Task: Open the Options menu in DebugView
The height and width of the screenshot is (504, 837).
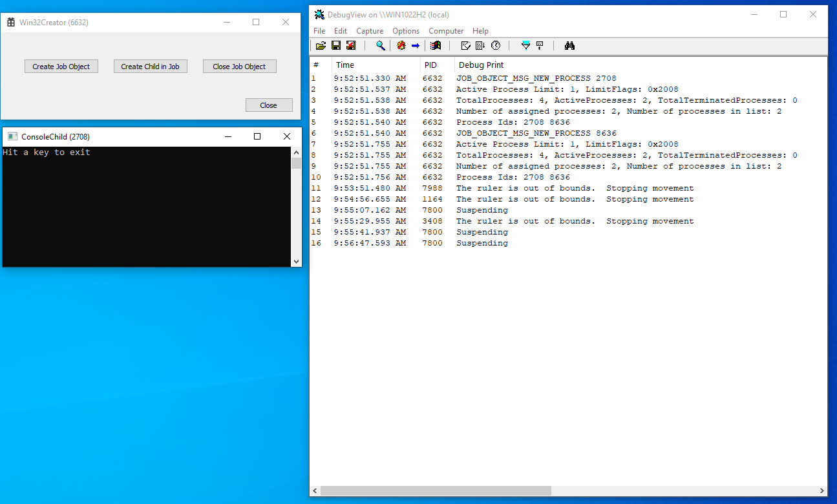Action: tap(406, 31)
